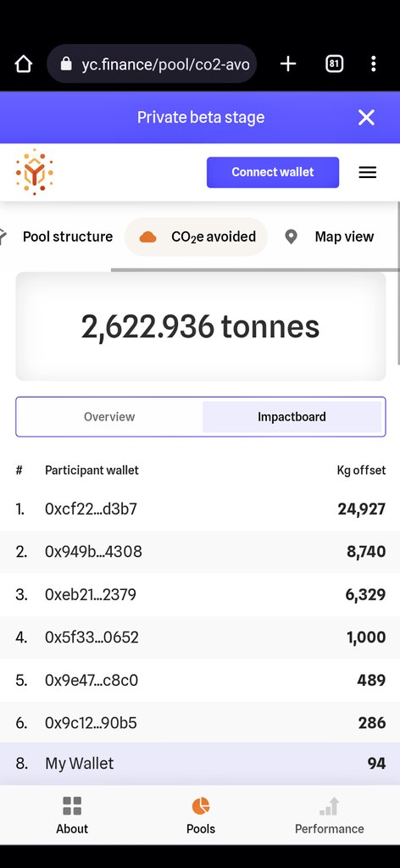Switch to the Impactboard toggle
Viewport: 400px width, 868px height.
click(292, 417)
